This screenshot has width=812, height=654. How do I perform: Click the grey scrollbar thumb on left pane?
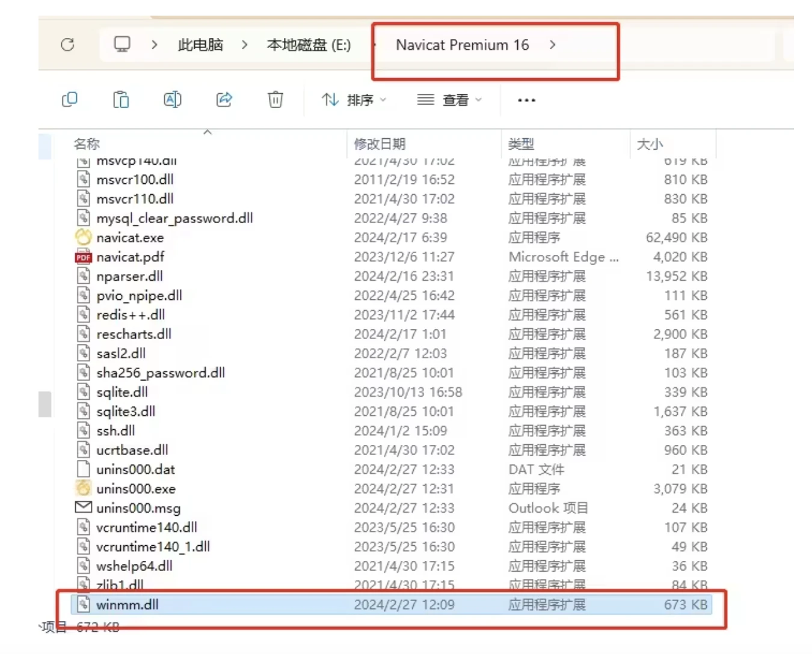pyautogui.click(x=45, y=404)
